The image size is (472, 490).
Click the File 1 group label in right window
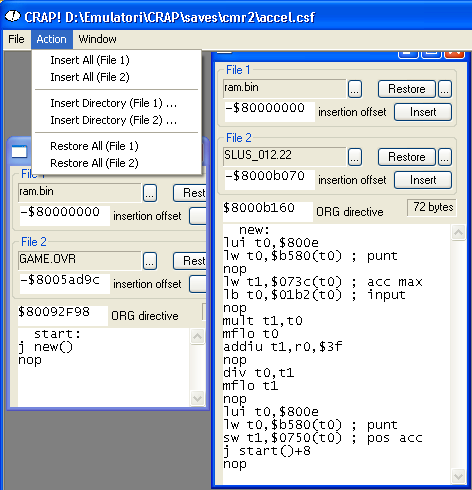pyautogui.click(x=238, y=70)
